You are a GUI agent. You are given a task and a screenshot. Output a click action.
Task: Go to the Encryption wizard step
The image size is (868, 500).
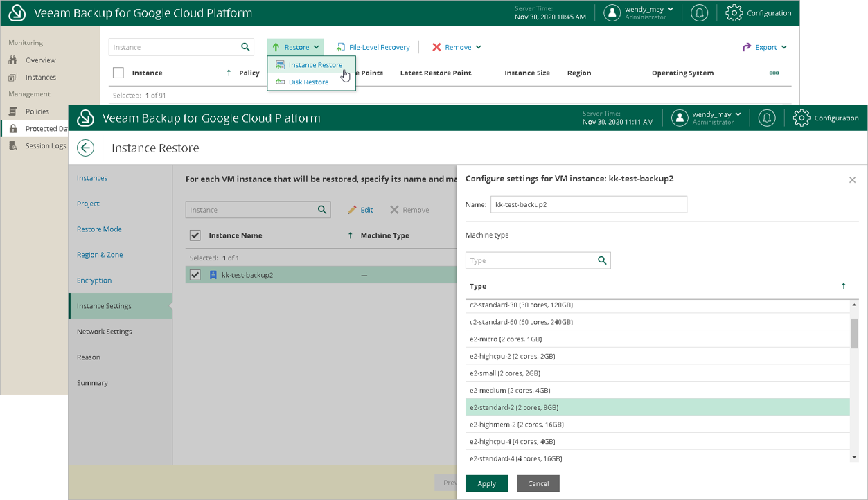[x=94, y=280]
